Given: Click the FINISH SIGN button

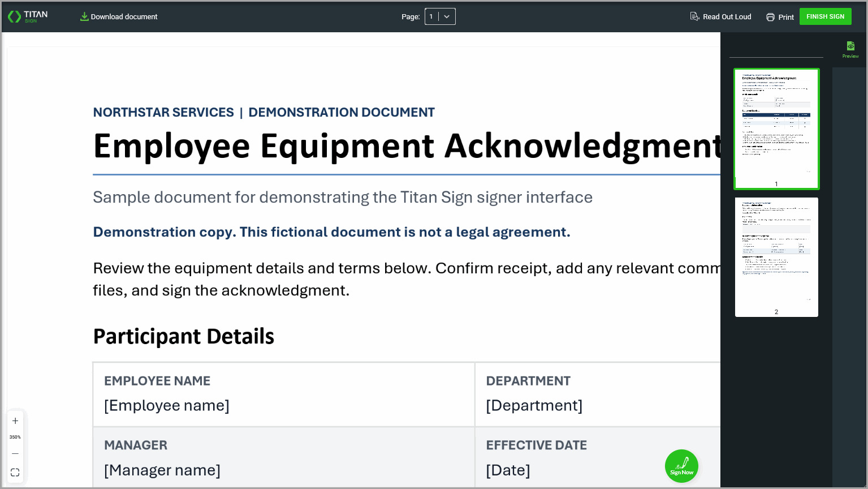Looking at the screenshot, I should click(x=825, y=16).
